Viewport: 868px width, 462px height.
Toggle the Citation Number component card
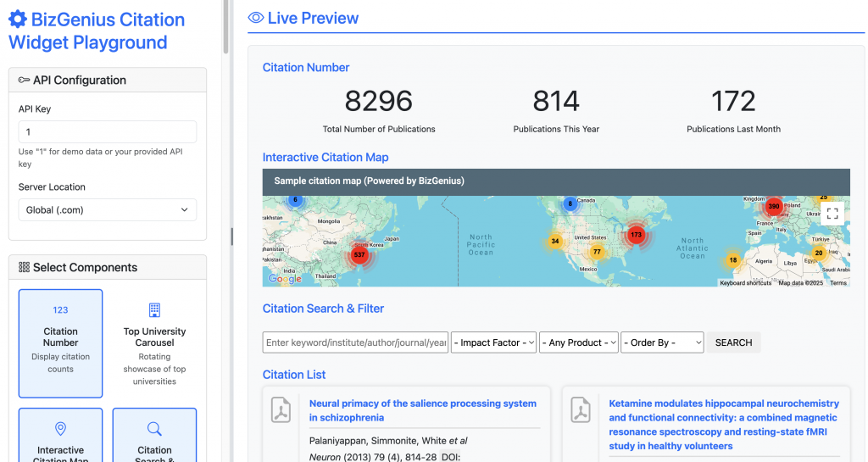pyautogui.click(x=60, y=343)
